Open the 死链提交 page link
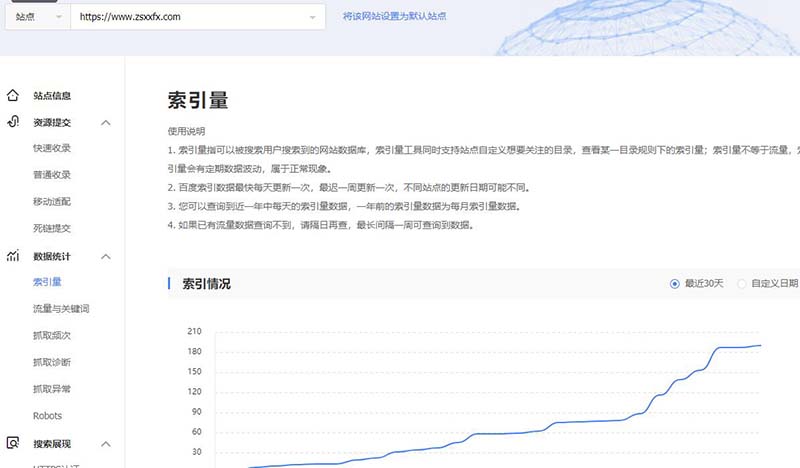This screenshot has height=468, width=800. pos(52,229)
